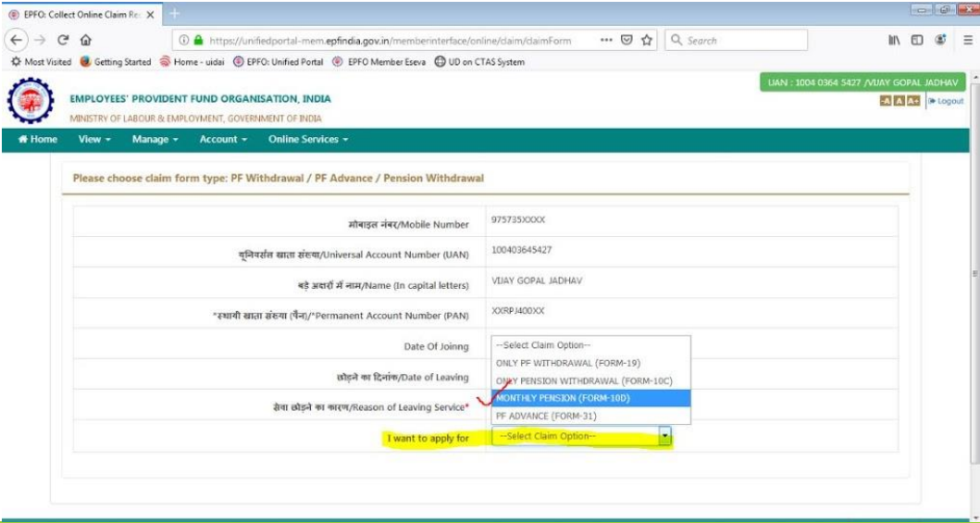980x523 pixels.
Task: Open UD on CTAS System bookmark
Action: (478, 62)
